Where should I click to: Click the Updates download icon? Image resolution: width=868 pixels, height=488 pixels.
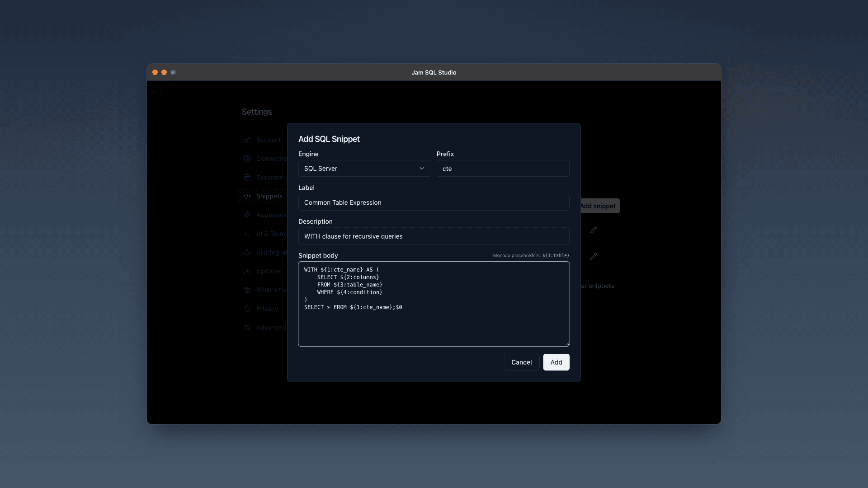click(x=247, y=271)
